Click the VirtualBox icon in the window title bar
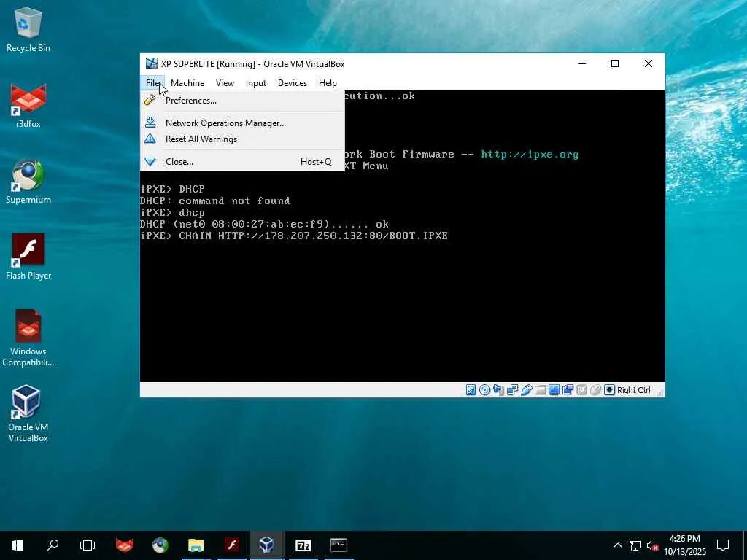The width and height of the screenshot is (747, 560). pos(152,63)
